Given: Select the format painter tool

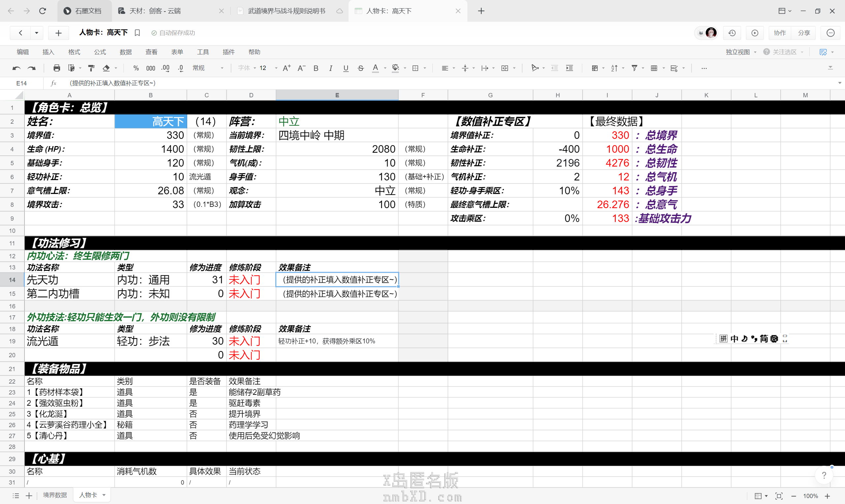Looking at the screenshot, I should (91, 68).
